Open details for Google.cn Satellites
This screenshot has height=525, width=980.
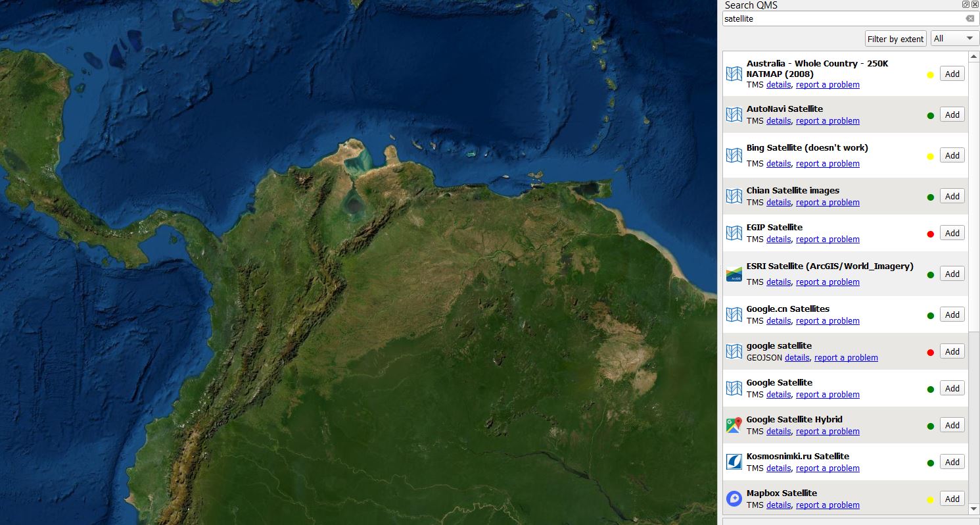coord(778,321)
